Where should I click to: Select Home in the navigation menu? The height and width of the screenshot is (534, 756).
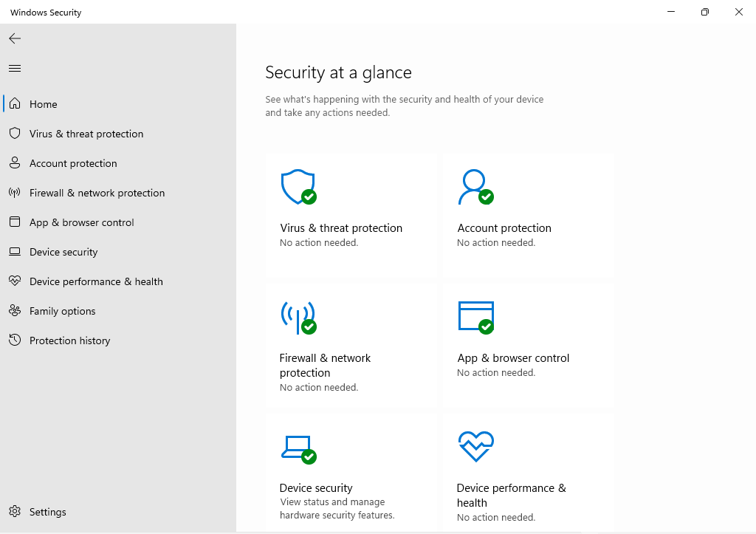43,104
